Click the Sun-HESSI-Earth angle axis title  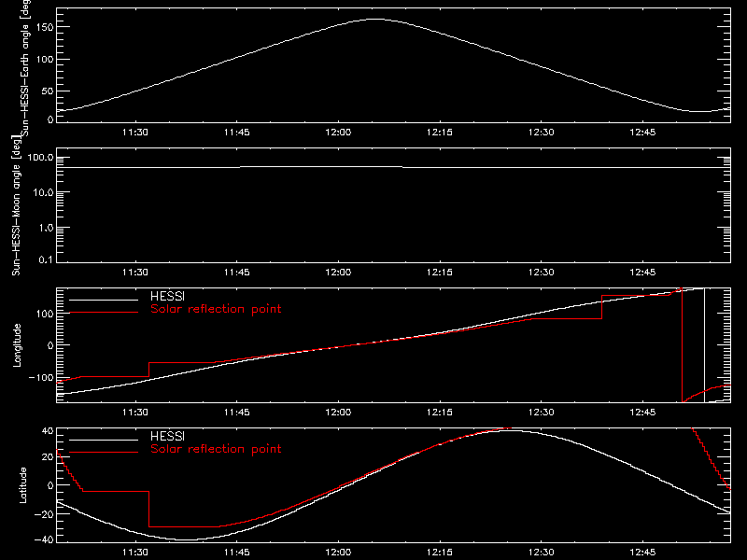click(25, 66)
